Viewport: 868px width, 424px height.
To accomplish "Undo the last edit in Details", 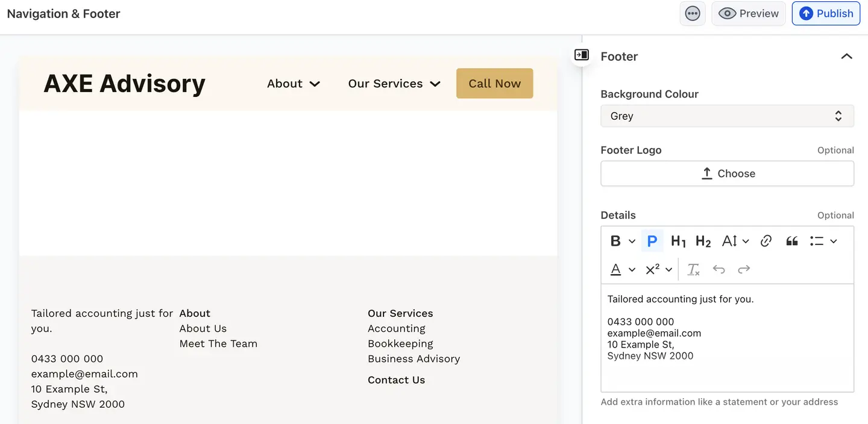I will [x=719, y=269].
